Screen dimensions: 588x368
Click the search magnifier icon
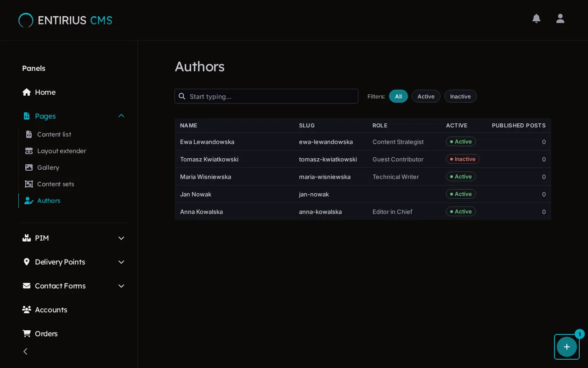pos(182,96)
